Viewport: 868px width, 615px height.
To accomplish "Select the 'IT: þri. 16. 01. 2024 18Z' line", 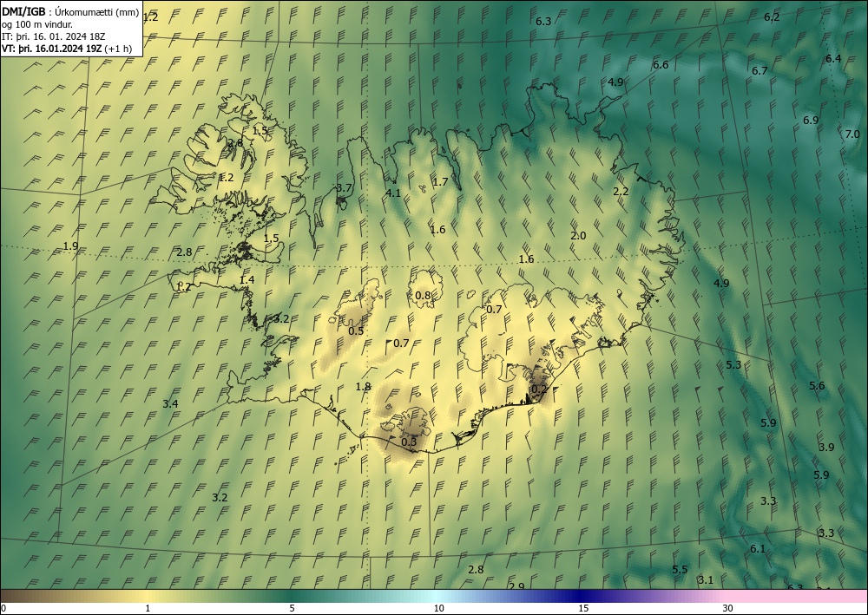I will tap(53, 36).
